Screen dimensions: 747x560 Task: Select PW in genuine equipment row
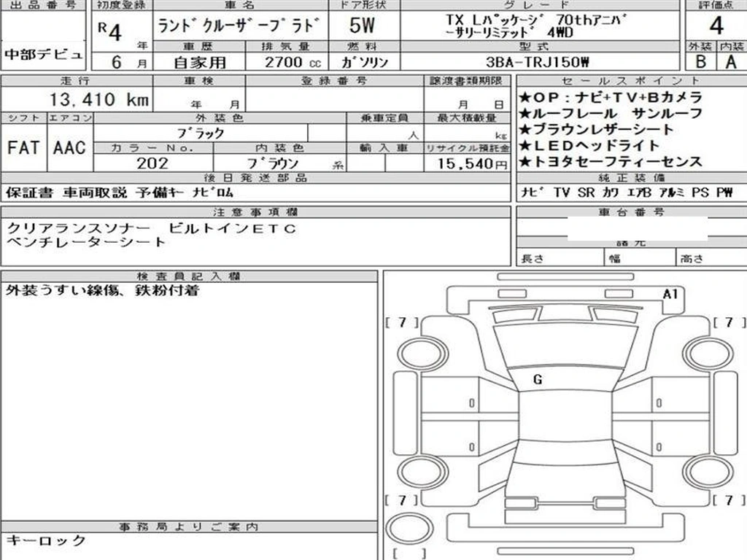724,192
